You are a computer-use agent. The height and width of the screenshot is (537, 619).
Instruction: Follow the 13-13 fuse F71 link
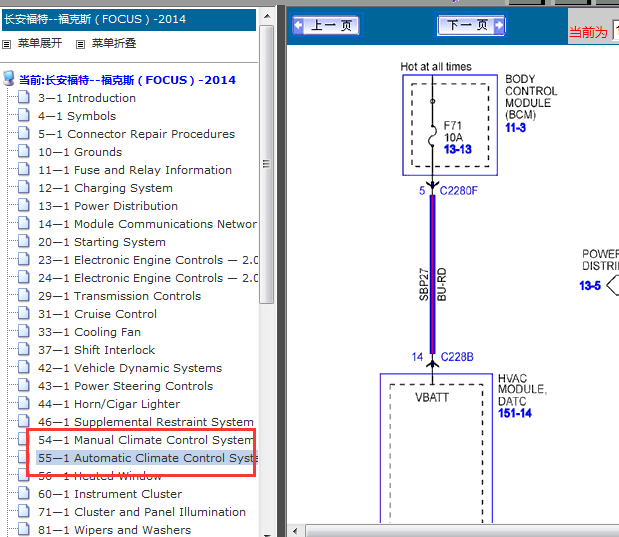[458, 149]
